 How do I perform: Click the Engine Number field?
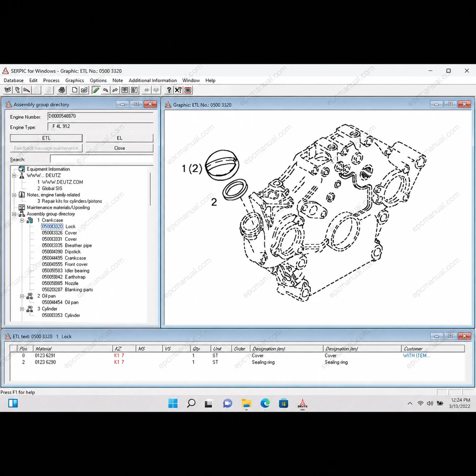click(x=100, y=116)
